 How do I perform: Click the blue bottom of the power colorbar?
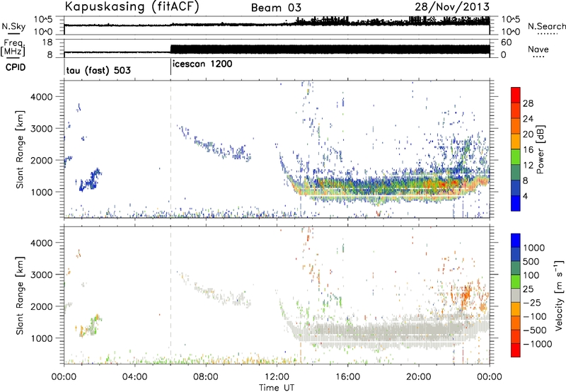(x=516, y=203)
